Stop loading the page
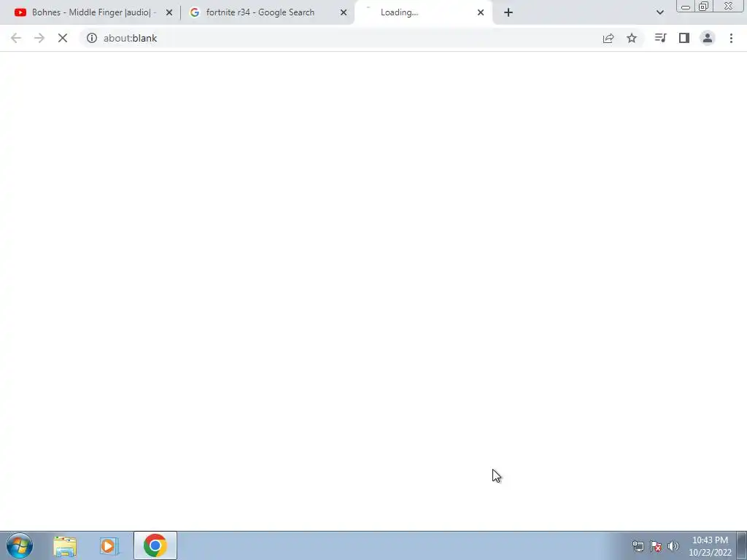 tap(63, 38)
